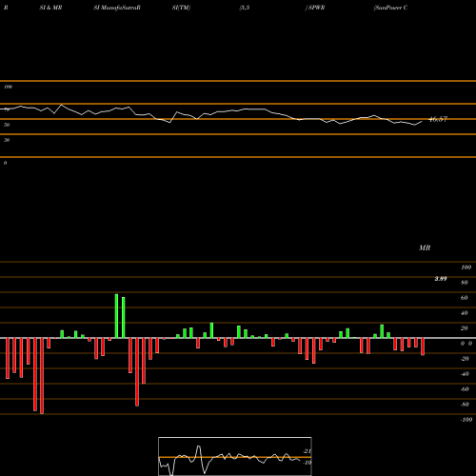Click the MR label above the bar chart
Viewport: 476px width, 476px height.
[425, 248]
